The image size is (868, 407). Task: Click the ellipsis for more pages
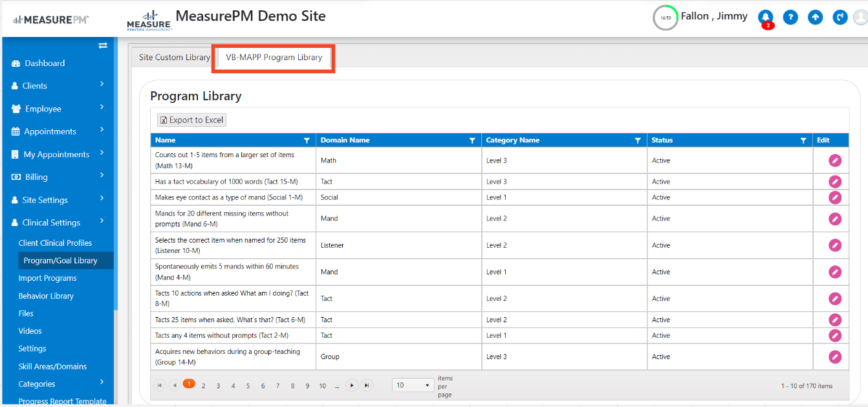pyautogui.click(x=338, y=386)
